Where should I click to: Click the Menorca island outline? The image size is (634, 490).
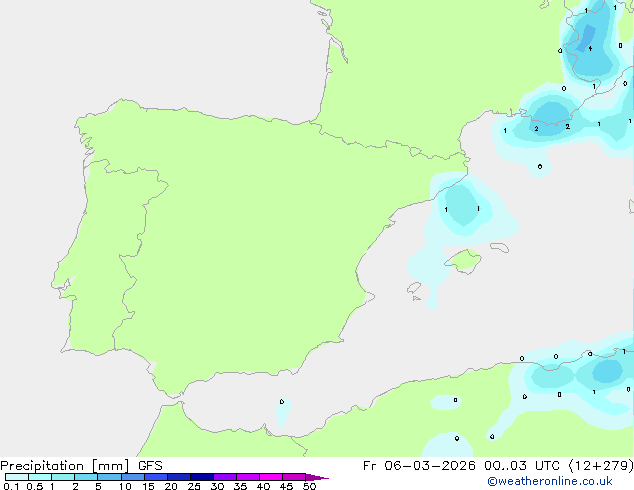click(500, 247)
